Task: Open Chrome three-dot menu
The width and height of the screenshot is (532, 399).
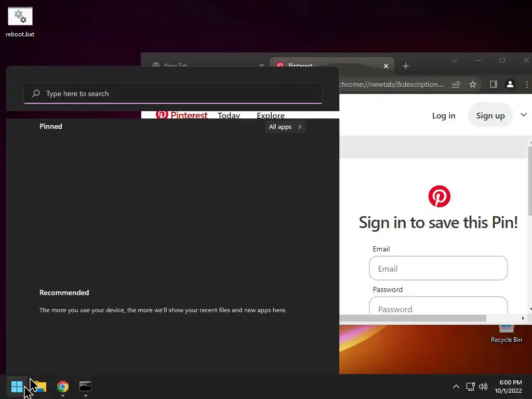Action: point(527,84)
